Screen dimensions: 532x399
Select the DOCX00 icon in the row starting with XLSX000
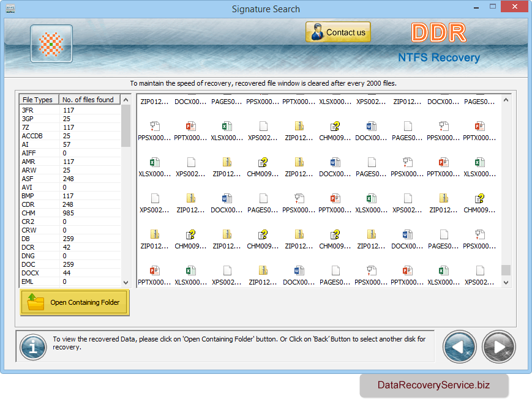[x=335, y=163]
